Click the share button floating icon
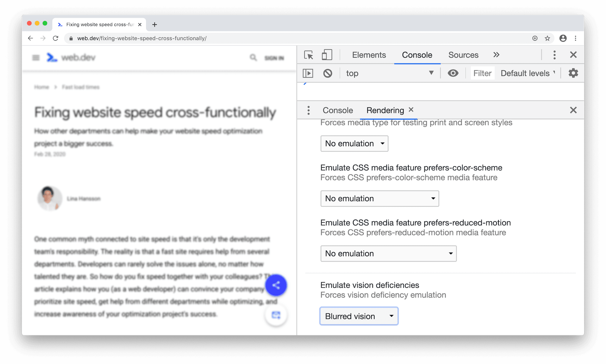This screenshot has width=606, height=364. click(276, 285)
